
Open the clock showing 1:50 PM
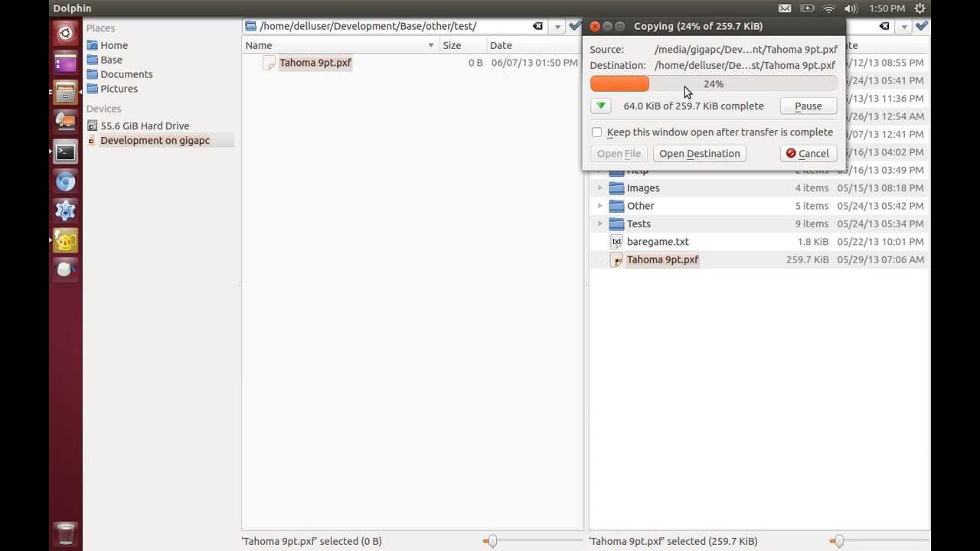887,8
